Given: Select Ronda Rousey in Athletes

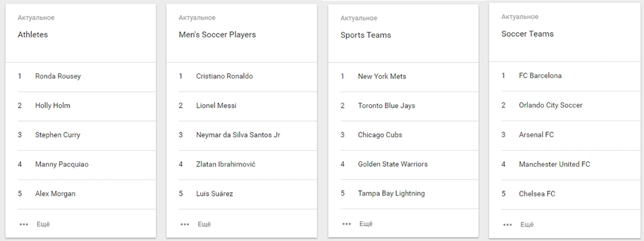Looking at the screenshot, I should click(58, 76).
